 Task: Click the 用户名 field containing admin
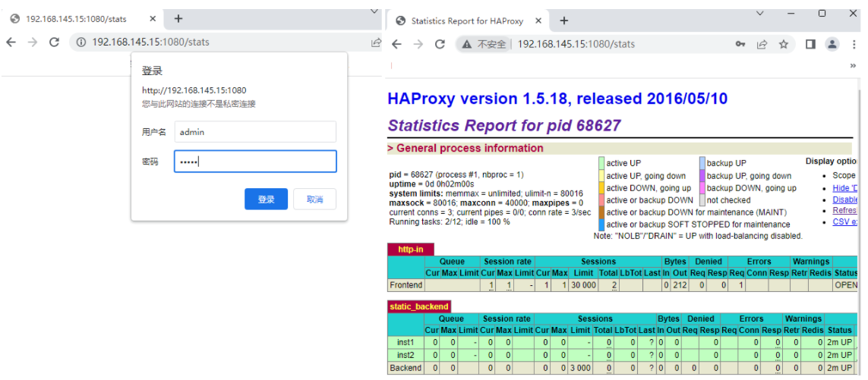(255, 132)
